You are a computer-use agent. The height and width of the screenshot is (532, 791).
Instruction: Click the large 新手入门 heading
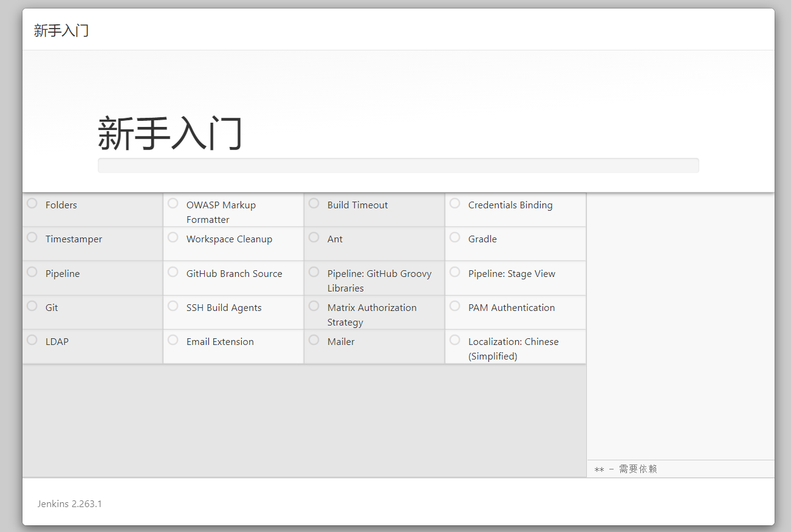point(170,133)
